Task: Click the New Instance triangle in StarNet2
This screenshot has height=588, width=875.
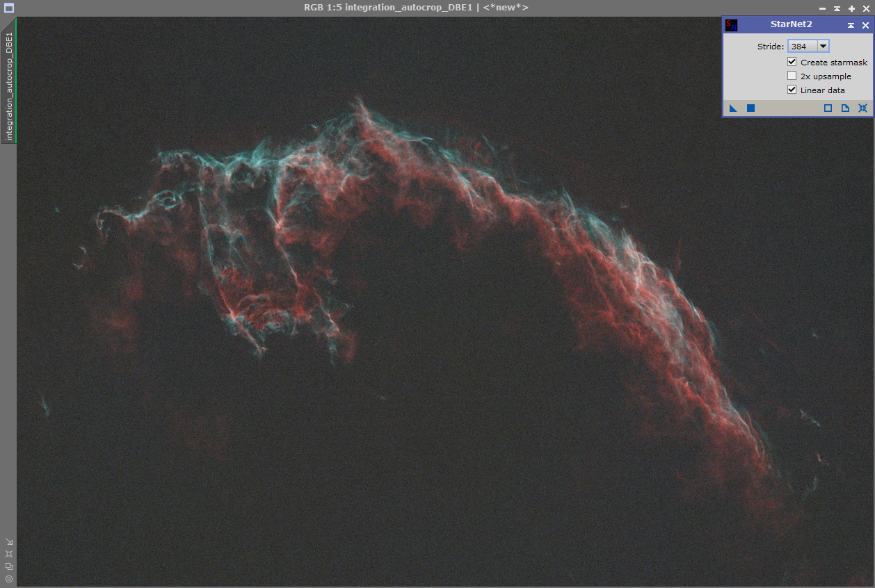Action: click(x=733, y=108)
